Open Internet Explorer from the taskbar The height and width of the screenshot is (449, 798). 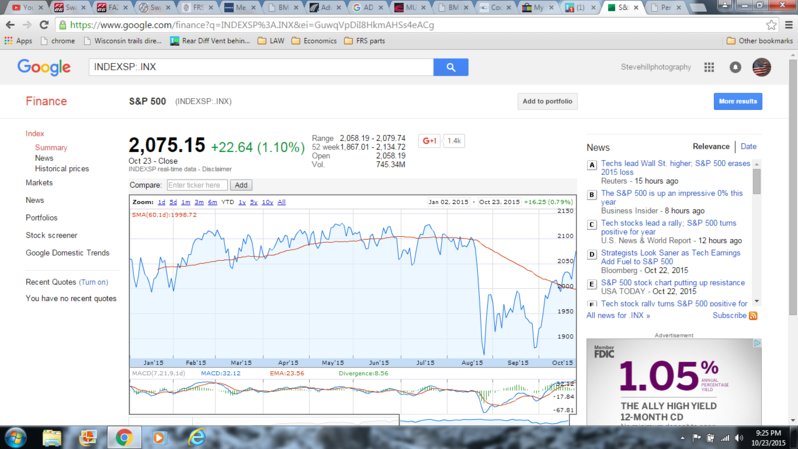(x=196, y=438)
